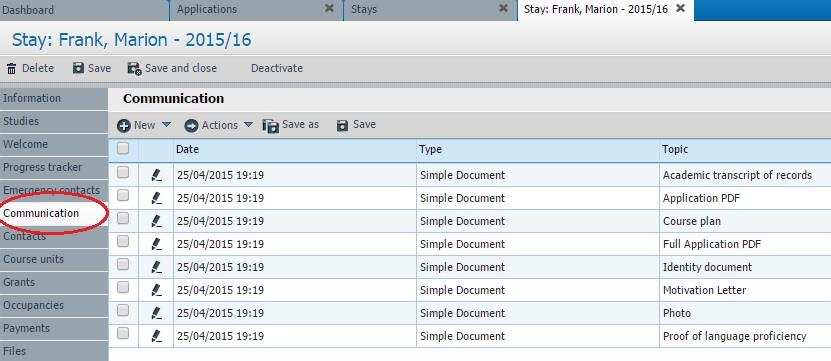Screen dimensions: 831x361
Task: Open the Welcome section in sidebar
Action: pyautogui.click(x=54, y=144)
